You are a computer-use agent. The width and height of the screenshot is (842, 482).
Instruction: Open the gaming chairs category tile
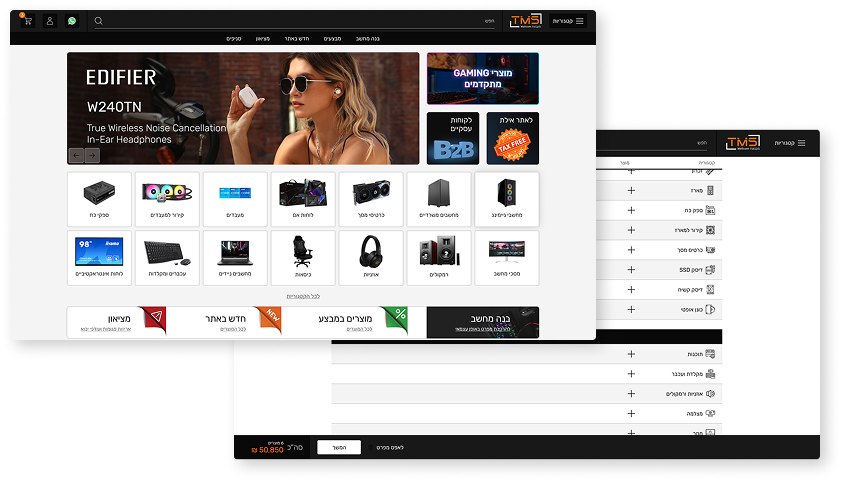tap(302, 256)
